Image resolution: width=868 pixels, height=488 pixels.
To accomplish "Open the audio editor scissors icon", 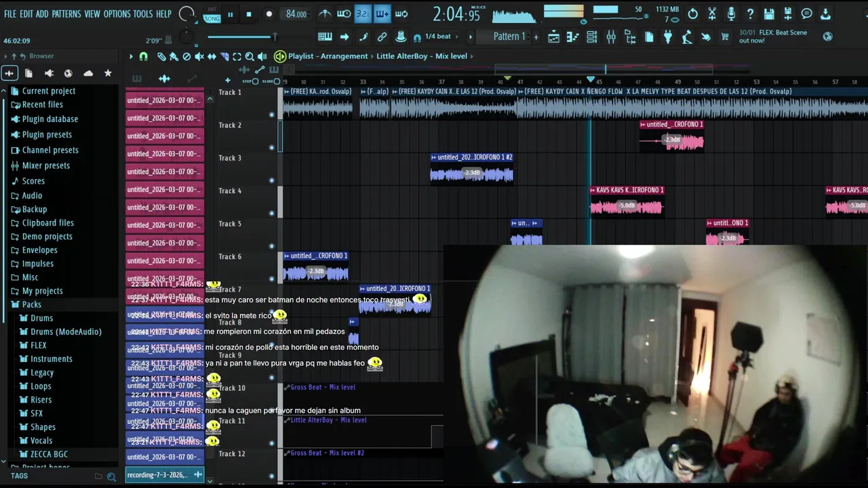I will 712,14.
